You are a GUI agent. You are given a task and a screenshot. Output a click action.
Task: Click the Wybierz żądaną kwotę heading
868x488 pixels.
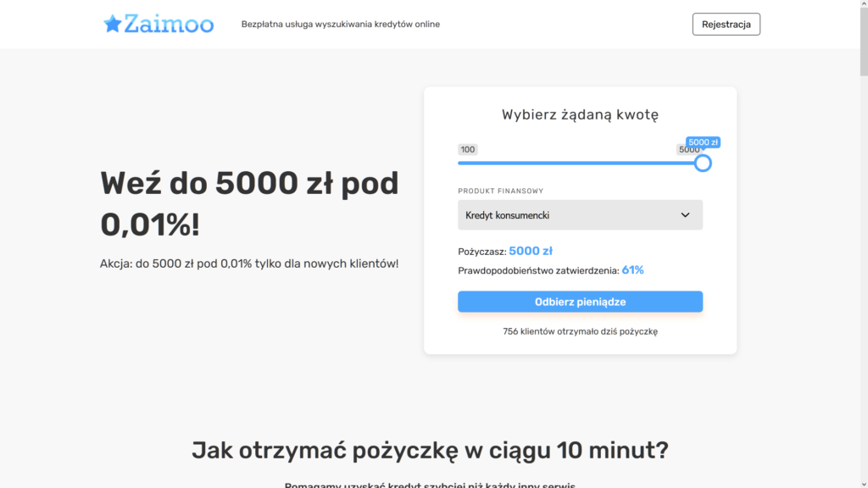click(580, 114)
